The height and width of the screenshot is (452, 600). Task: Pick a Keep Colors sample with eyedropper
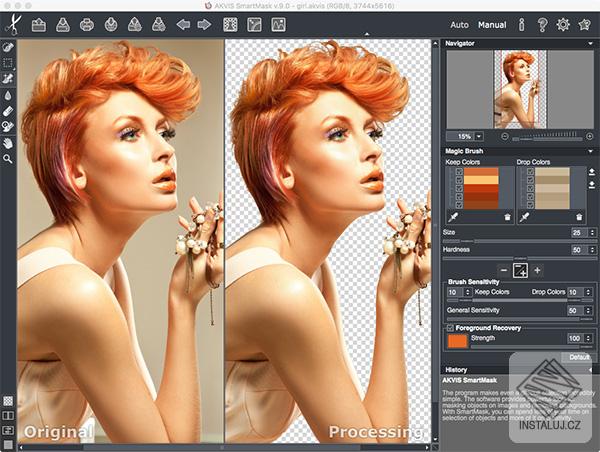[x=453, y=217]
